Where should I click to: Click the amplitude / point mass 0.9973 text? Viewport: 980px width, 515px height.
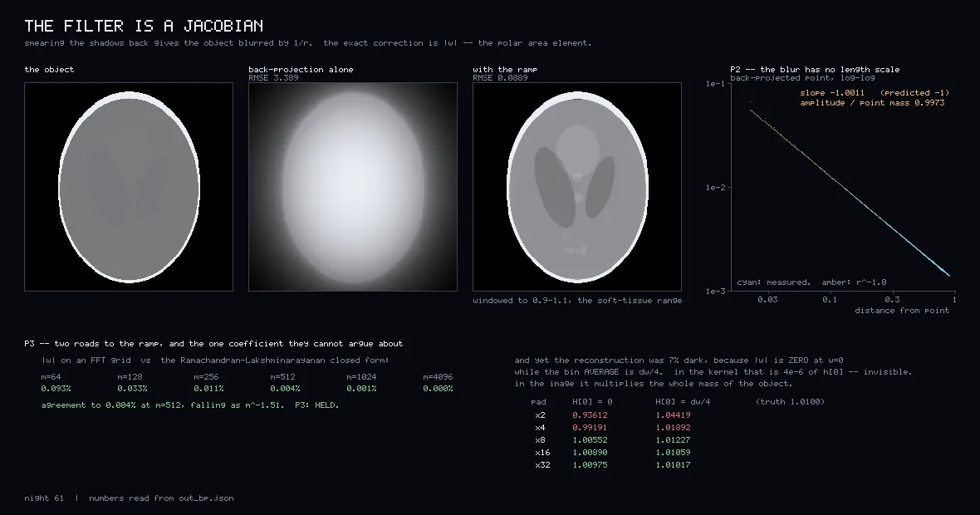873,102
